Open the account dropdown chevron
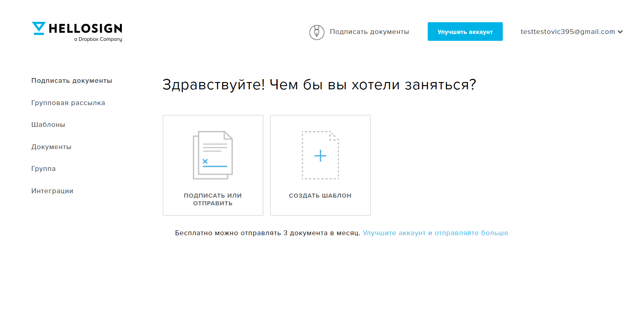Viewport: 644px width, 312px height. (620, 32)
